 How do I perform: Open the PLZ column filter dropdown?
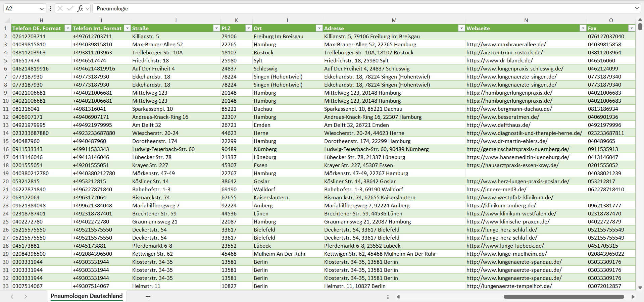click(x=249, y=28)
